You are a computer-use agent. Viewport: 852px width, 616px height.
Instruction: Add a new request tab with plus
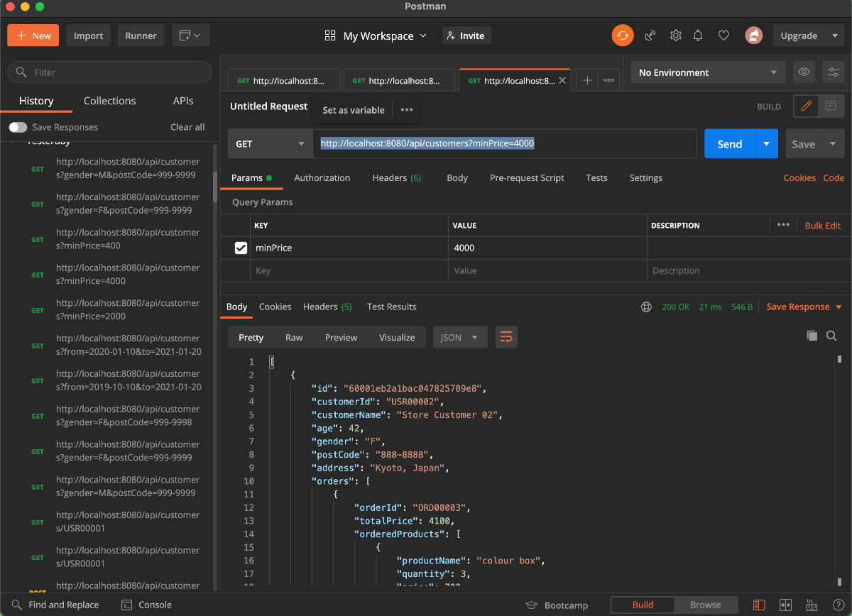pos(587,80)
